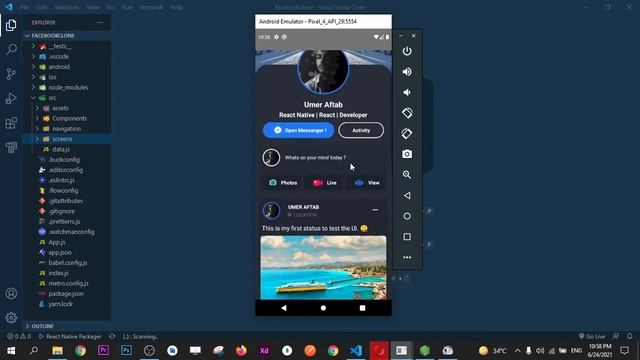Open package.json file

[x=67, y=293]
